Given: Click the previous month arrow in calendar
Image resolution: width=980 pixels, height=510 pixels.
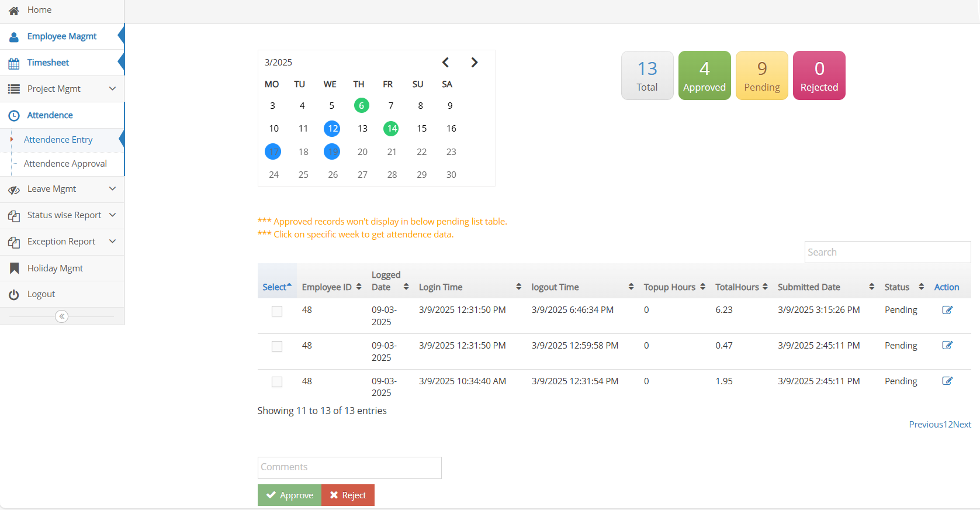Looking at the screenshot, I should [x=445, y=63].
